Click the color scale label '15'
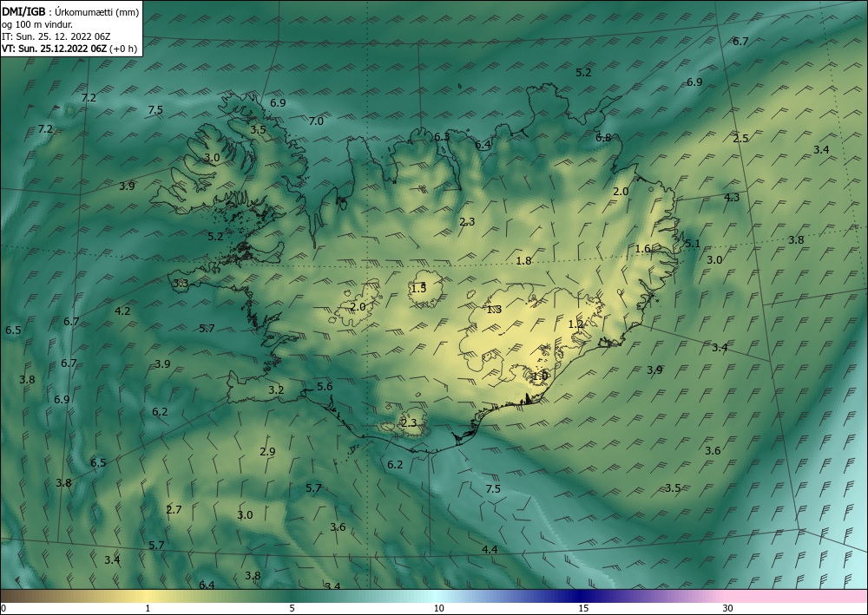868x615 pixels. coord(583,609)
